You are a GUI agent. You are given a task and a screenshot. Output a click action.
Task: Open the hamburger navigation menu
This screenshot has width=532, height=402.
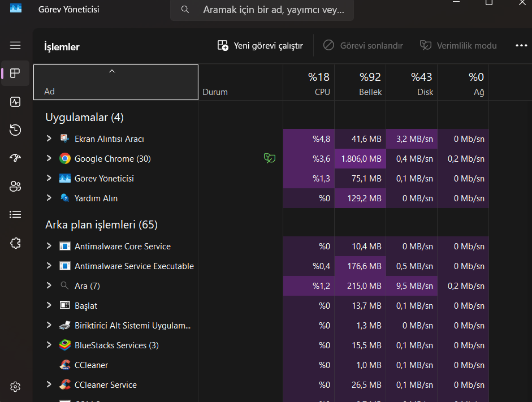point(15,45)
